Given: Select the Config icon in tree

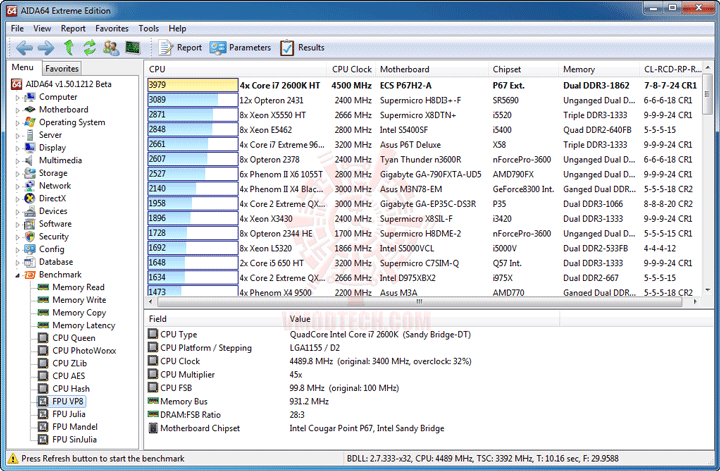Looking at the screenshot, I should (x=30, y=249).
